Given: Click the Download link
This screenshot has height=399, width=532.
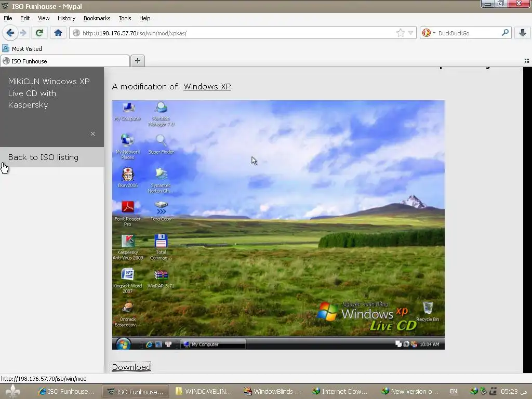Looking at the screenshot, I should (x=131, y=367).
